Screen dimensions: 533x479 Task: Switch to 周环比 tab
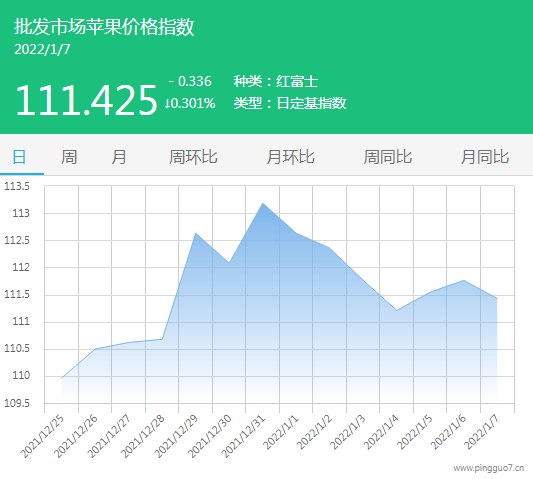pos(193,157)
